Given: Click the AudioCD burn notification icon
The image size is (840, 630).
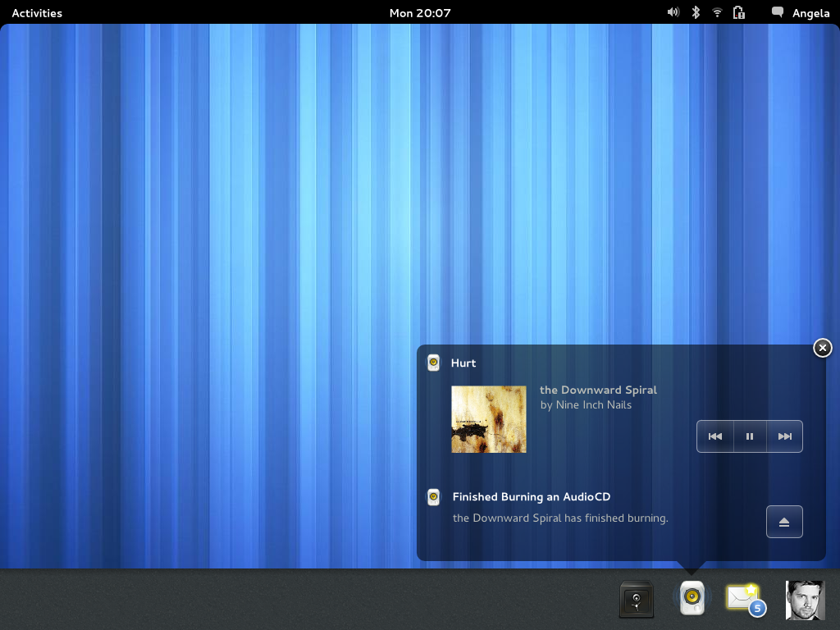Looking at the screenshot, I should pyautogui.click(x=433, y=495).
